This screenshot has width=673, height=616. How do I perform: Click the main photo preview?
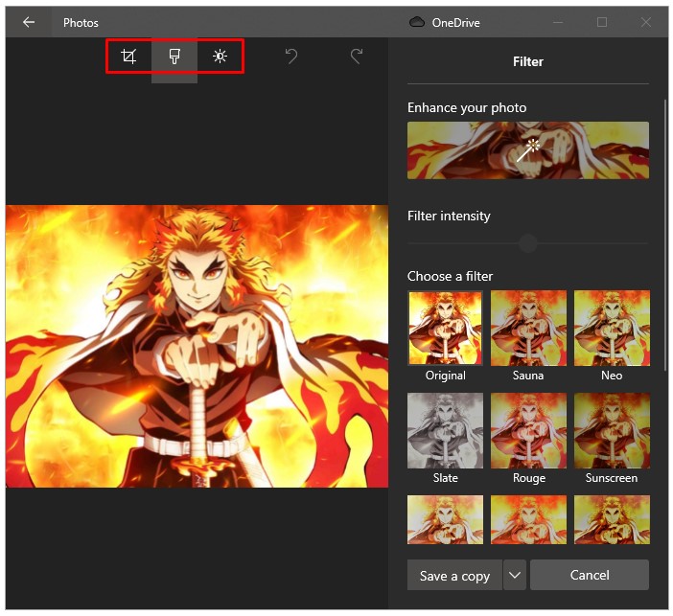pyautogui.click(x=197, y=346)
